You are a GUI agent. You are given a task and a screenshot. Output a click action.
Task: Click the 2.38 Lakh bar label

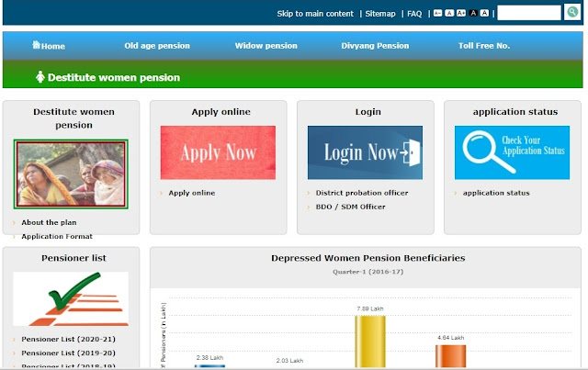(209, 358)
